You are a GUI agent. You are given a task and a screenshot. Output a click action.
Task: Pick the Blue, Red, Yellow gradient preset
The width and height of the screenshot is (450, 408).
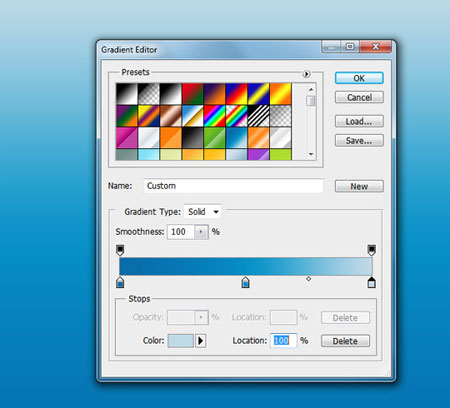(237, 94)
